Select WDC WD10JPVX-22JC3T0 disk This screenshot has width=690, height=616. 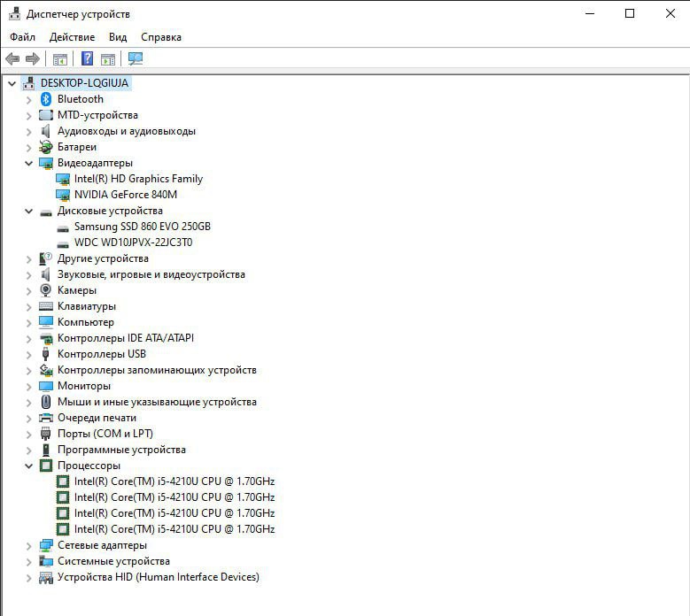click(x=134, y=243)
